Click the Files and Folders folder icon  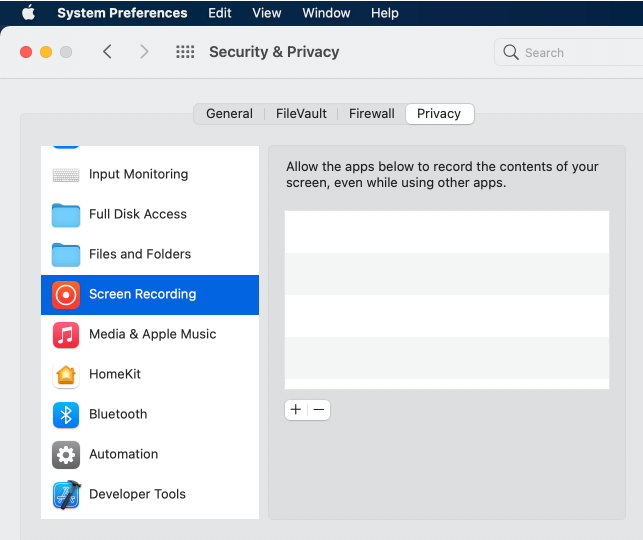coord(66,255)
